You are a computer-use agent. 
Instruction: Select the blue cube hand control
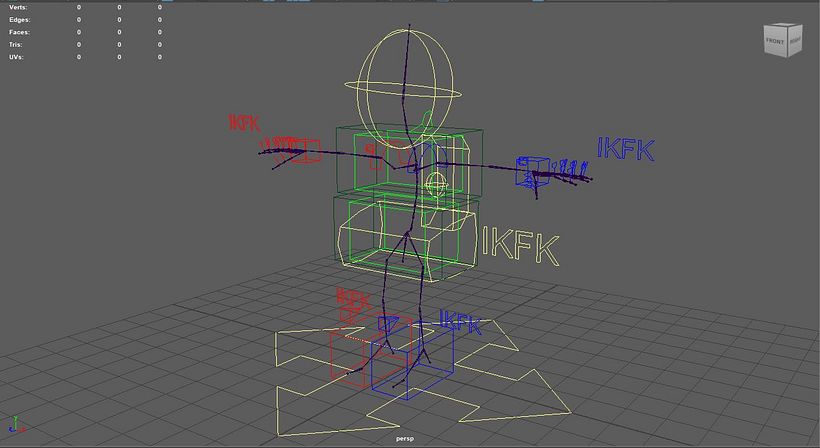[531, 171]
